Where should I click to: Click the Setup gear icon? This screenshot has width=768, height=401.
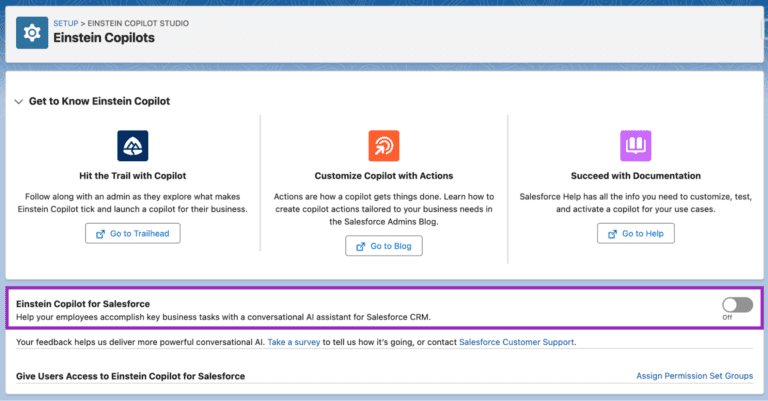tap(32, 33)
